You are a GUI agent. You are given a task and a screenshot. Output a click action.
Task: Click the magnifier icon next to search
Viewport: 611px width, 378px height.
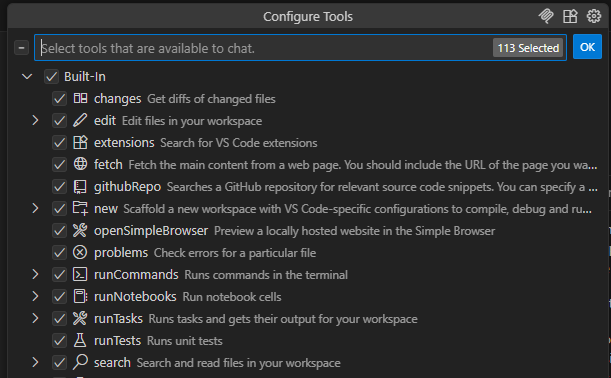pyautogui.click(x=80, y=362)
